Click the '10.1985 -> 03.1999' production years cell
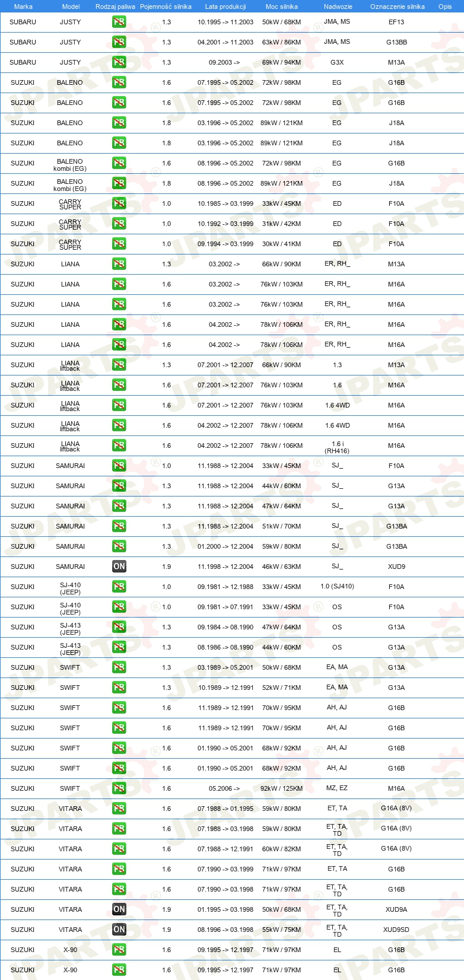 point(225,203)
